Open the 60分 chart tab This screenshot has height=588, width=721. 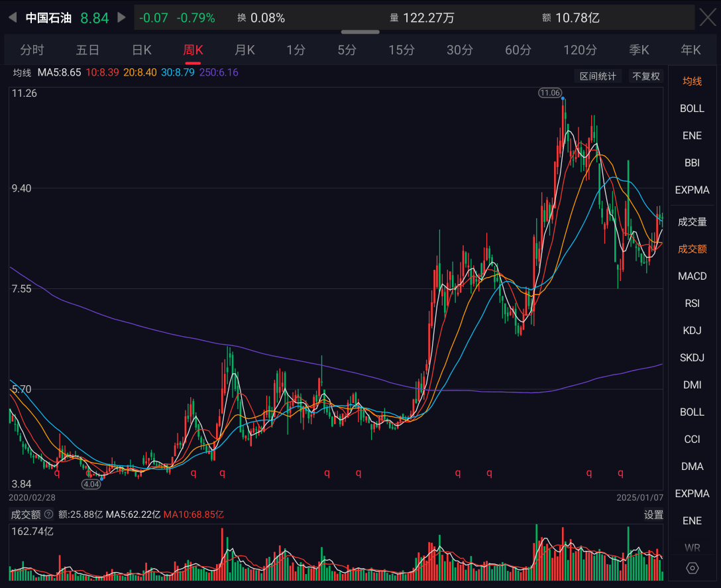518,50
